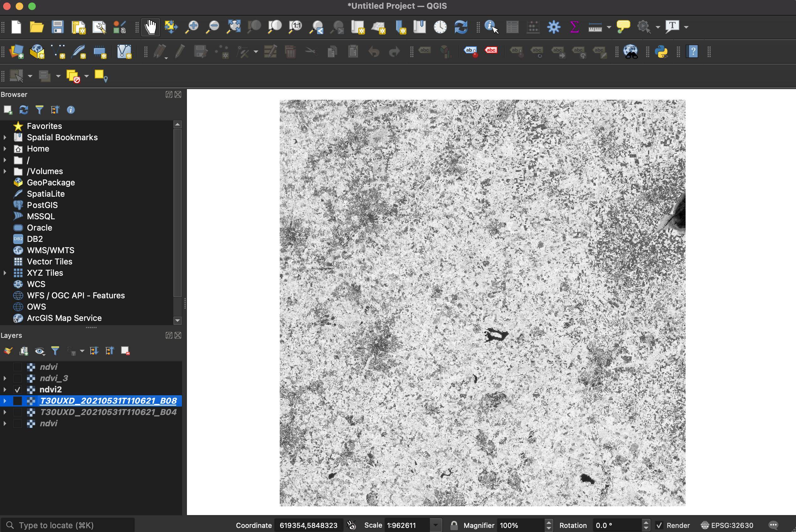Open a project with the folder icon
Image resolution: width=796 pixels, height=532 pixels.
pos(37,27)
